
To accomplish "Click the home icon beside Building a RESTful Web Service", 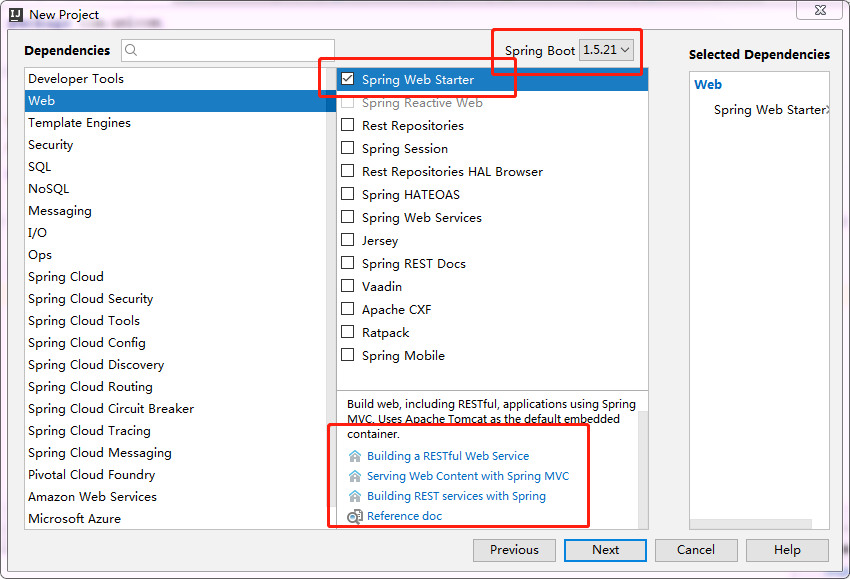I will pyautogui.click(x=355, y=456).
